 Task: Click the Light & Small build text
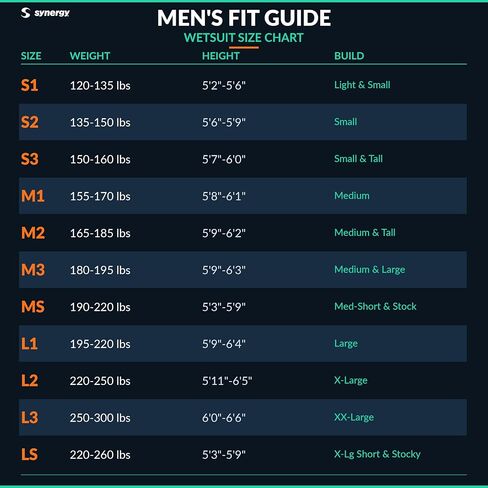tap(362, 85)
